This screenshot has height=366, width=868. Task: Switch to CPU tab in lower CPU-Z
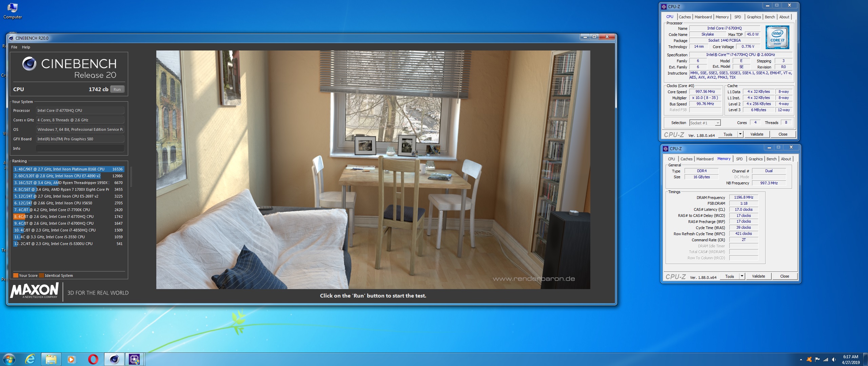(x=671, y=159)
